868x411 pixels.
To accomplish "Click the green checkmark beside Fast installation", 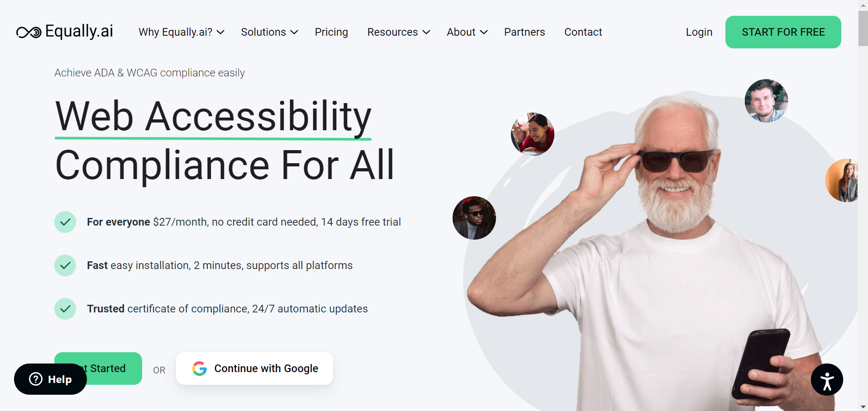I will point(65,265).
